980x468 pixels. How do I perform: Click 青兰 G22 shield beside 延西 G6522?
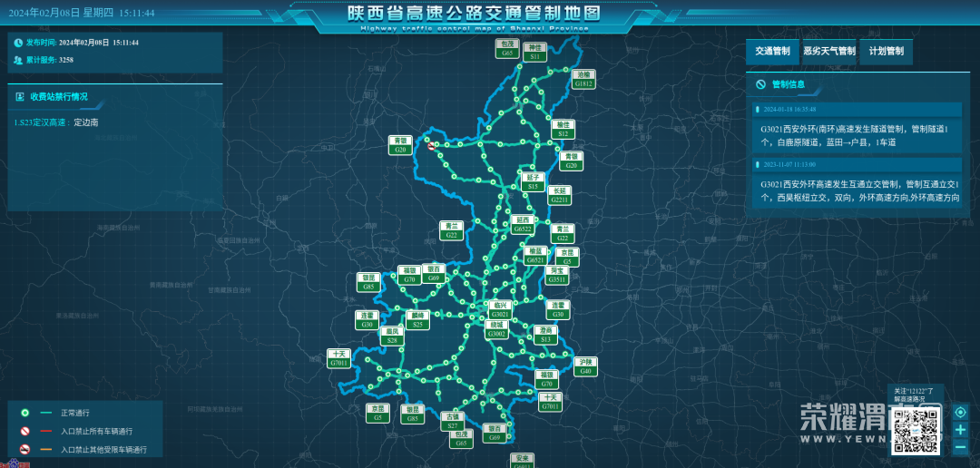(x=562, y=234)
